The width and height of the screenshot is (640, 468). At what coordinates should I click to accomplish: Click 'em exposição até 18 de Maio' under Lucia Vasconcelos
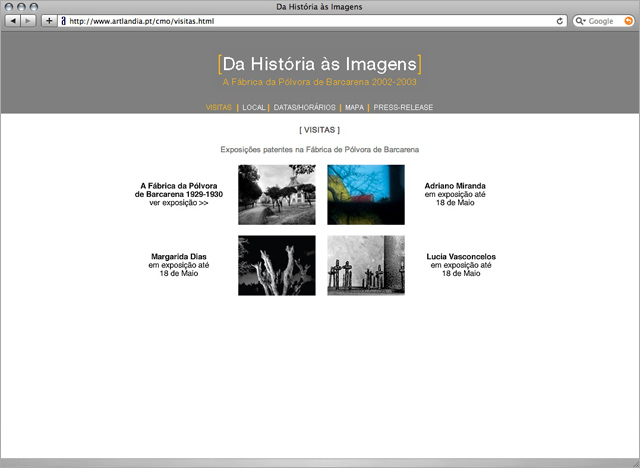461,269
